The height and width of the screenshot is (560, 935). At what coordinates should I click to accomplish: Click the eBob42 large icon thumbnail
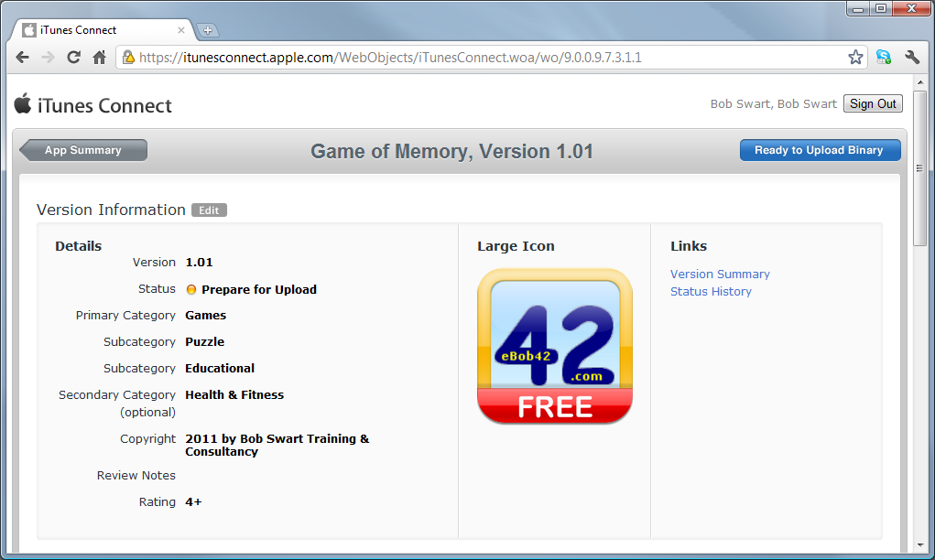(x=555, y=346)
